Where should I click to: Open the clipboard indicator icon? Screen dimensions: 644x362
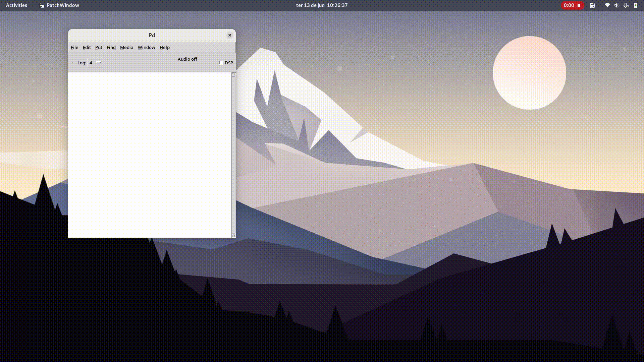coord(592,5)
